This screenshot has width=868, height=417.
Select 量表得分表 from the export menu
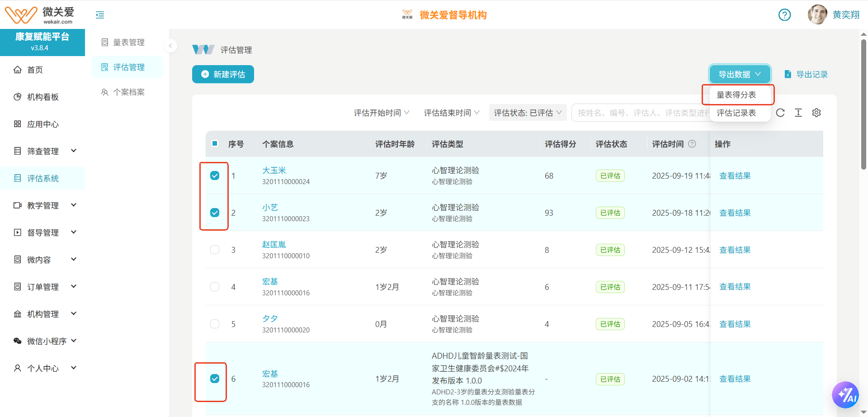(x=737, y=95)
